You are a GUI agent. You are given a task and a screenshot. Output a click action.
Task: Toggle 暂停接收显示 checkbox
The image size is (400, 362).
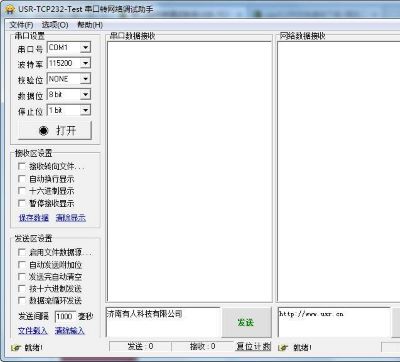[22, 203]
